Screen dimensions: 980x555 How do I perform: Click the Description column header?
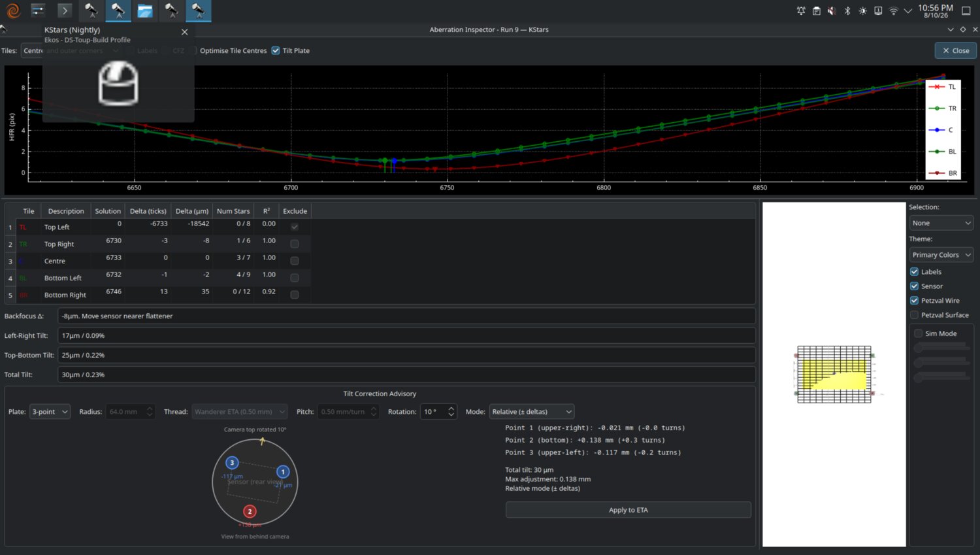pos(66,211)
